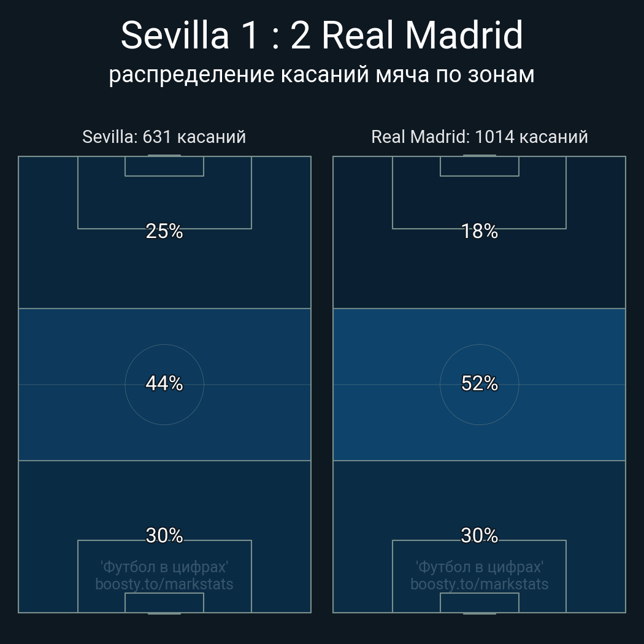Image resolution: width=644 pixels, height=644 pixels.
Task: Click Real Madrid's 18% attacking zone value
Action: [479, 231]
